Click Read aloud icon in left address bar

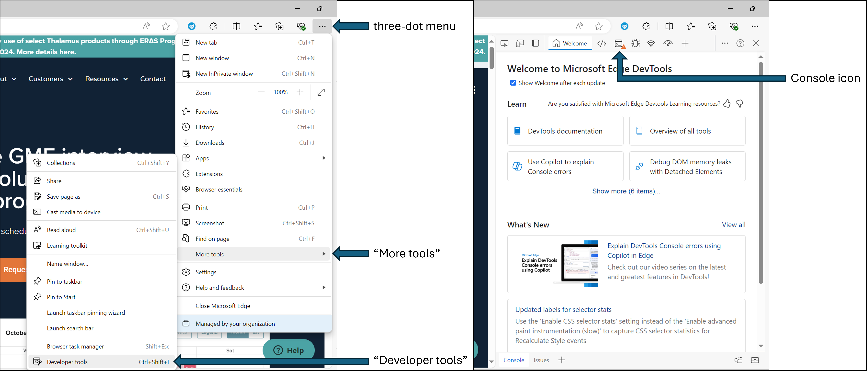tap(146, 26)
